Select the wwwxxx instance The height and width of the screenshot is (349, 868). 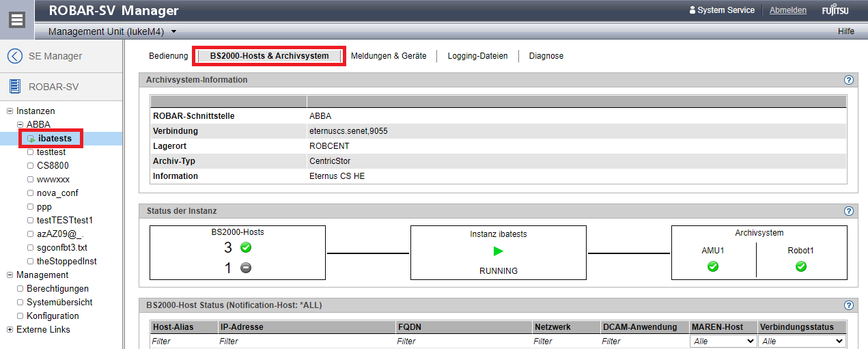tap(53, 180)
